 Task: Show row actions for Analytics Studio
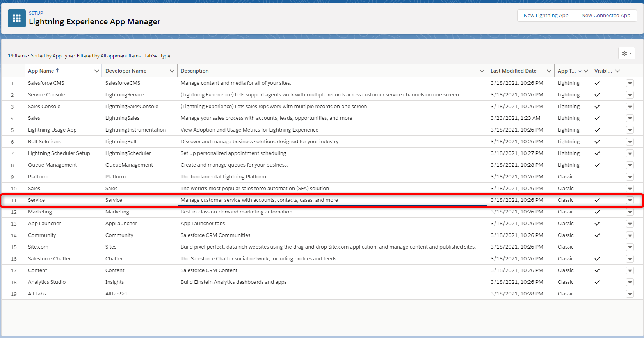(x=630, y=282)
